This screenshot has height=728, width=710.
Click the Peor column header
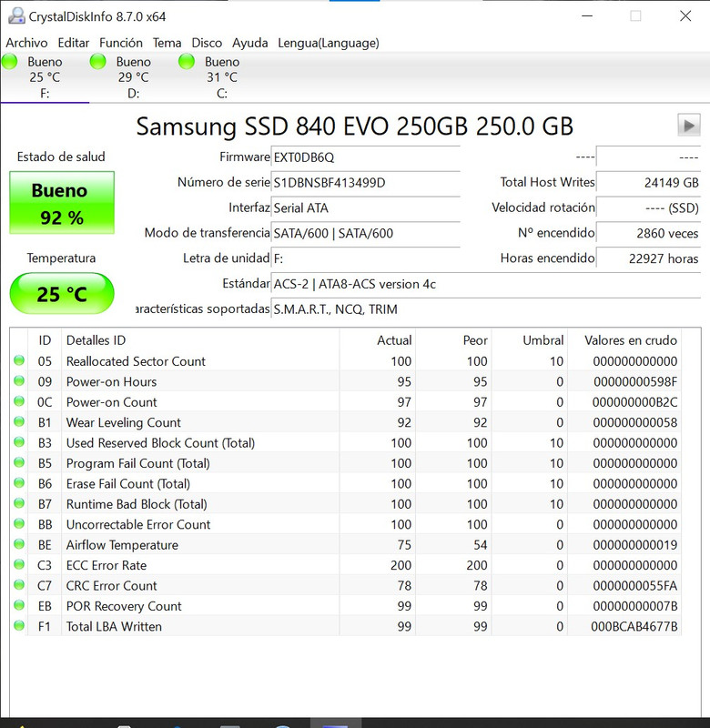click(453, 340)
